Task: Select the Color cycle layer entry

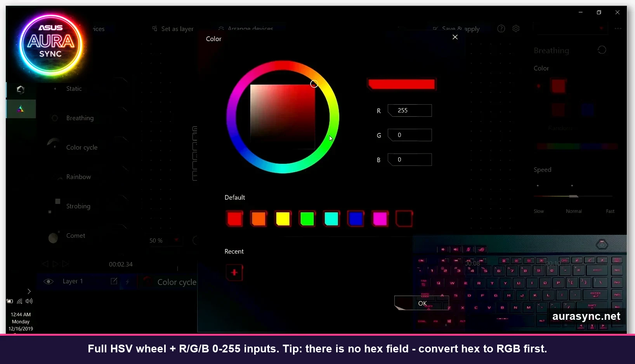Action: point(177,282)
